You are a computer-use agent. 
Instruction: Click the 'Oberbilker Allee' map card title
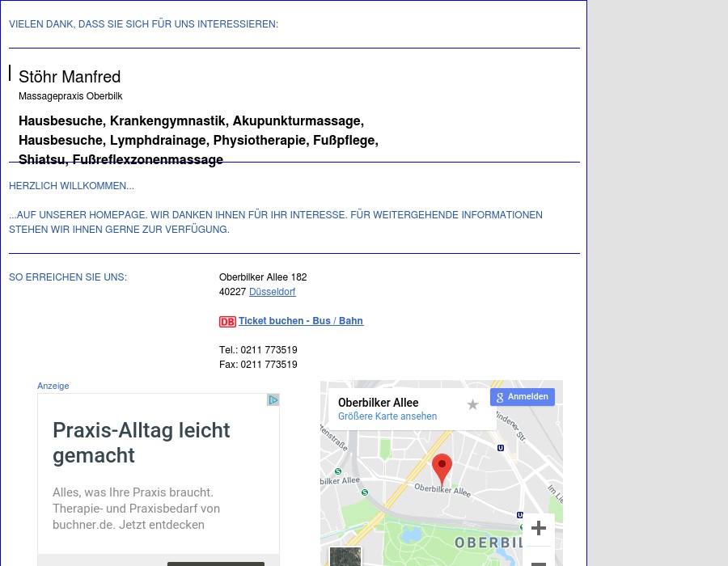tap(379, 403)
